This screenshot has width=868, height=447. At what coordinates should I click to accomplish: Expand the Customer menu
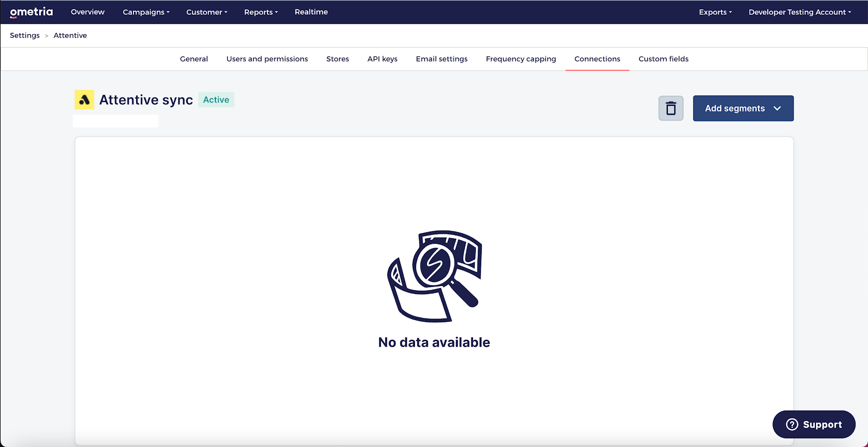[207, 12]
